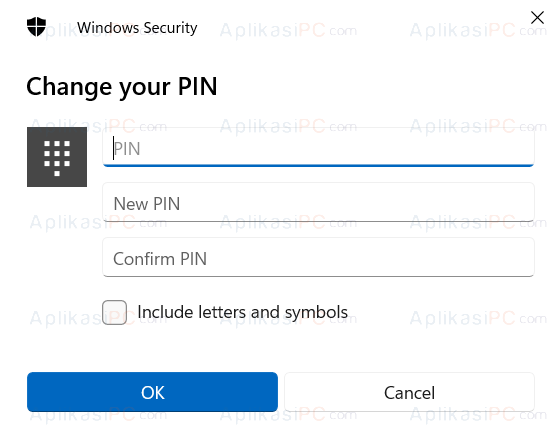The image size is (560, 435).
Task: Select the Confirm PIN field
Action: pyautogui.click(x=318, y=257)
